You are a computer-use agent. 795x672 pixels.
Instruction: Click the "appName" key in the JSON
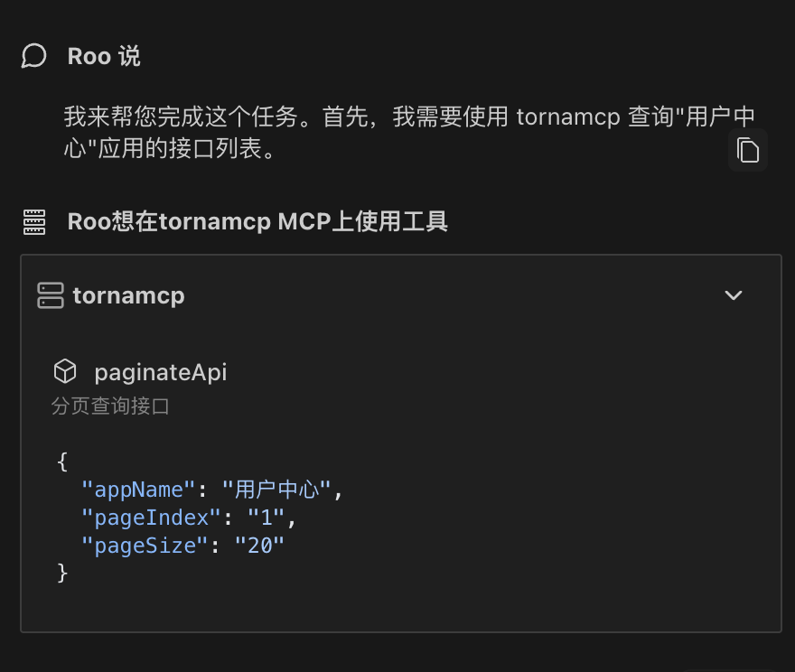(x=139, y=490)
